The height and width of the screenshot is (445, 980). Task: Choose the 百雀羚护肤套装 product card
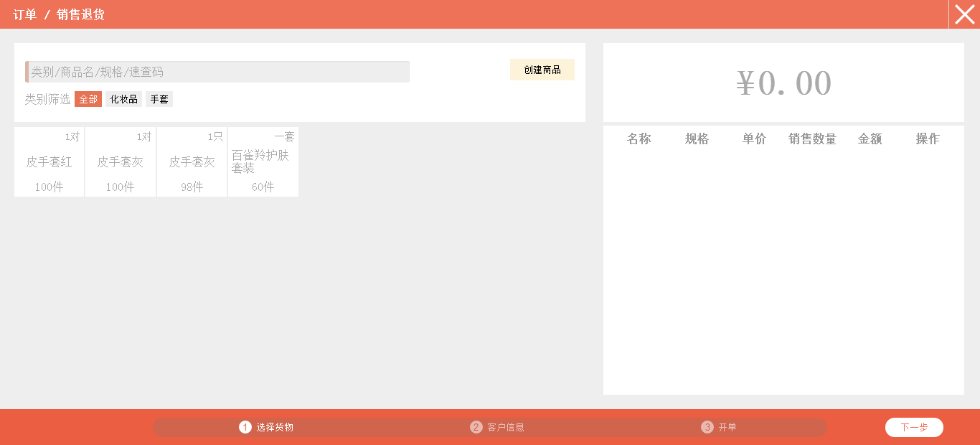point(263,162)
